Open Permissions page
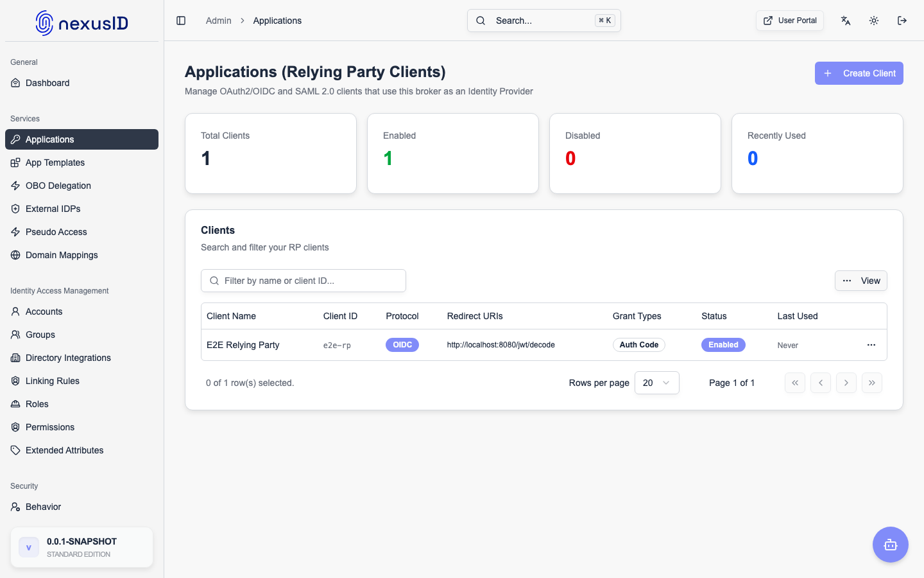924x578 pixels. (81, 427)
